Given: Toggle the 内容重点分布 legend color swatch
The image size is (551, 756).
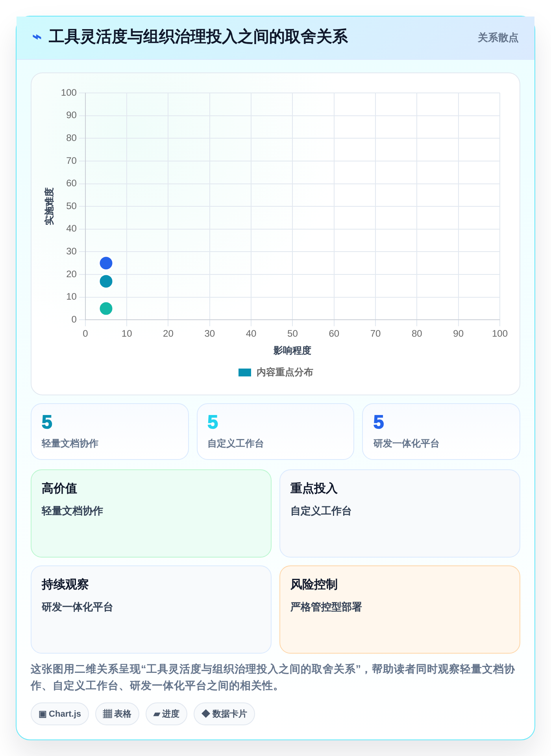Looking at the screenshot, I should point(245,372).
